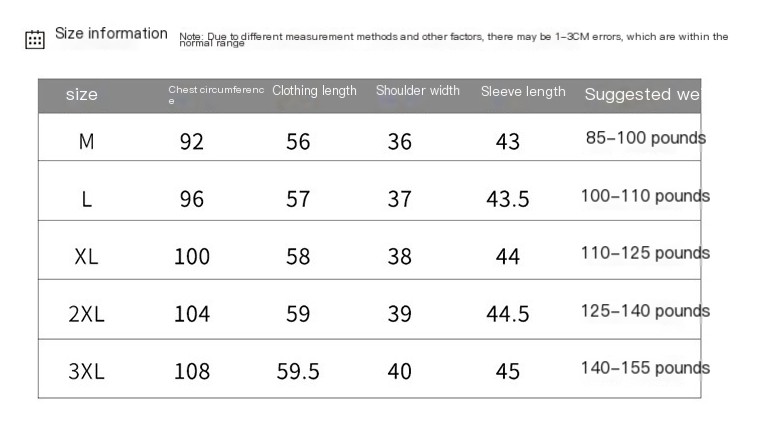This screenshot has width=762, height=429.
Task: Click the Clothing length column header
Action: click(x=314, y=91)
